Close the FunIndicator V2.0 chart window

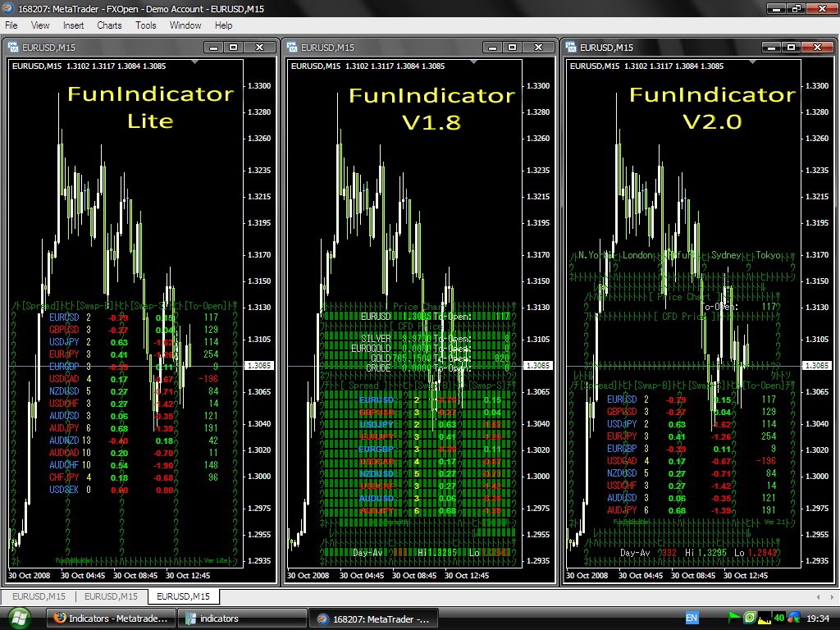coord(818,47)
